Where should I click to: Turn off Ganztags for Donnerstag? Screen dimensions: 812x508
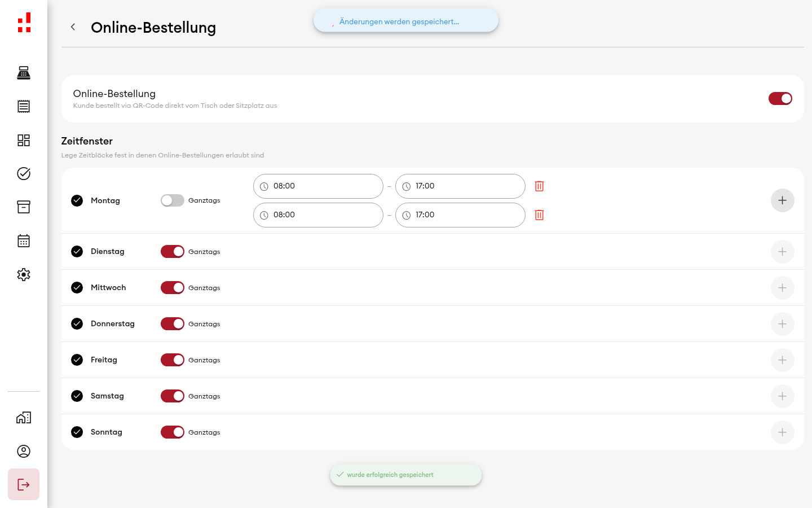coord(173,324)
